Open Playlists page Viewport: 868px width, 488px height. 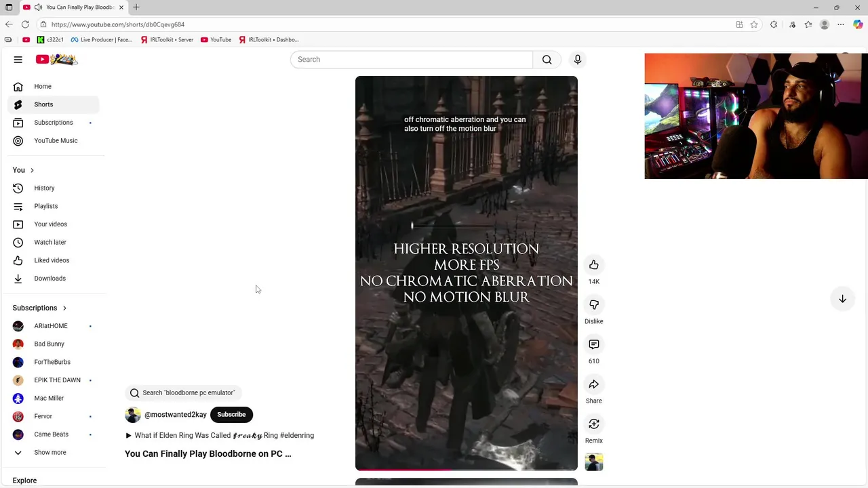[54, 206]
